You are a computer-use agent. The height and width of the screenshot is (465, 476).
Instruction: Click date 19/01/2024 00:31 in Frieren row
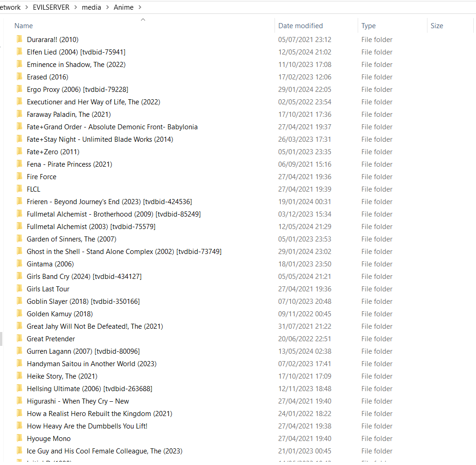[305, 201]
